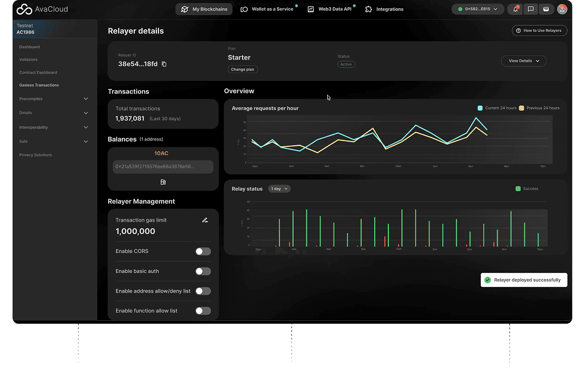Toggle Enable basic auth switch
The height and width of the screenshot is (370, 588).
[x=203, y=271]
